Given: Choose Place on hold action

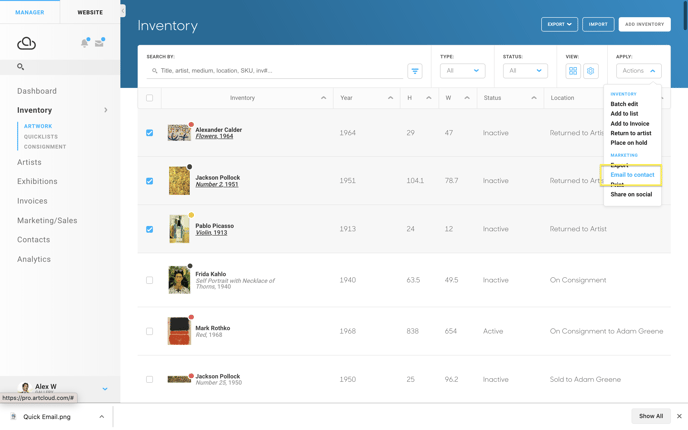Looking at the screenshot, I should [628, 143].
